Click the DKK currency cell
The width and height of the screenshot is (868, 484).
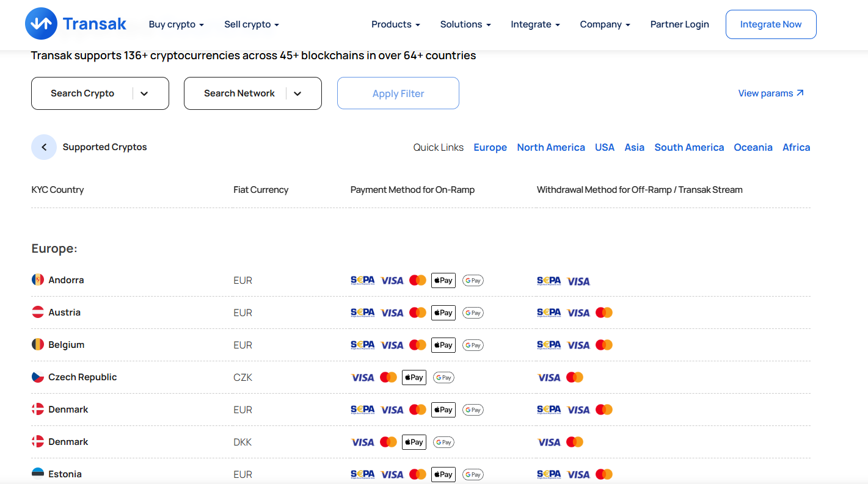(x=243, y=442)
